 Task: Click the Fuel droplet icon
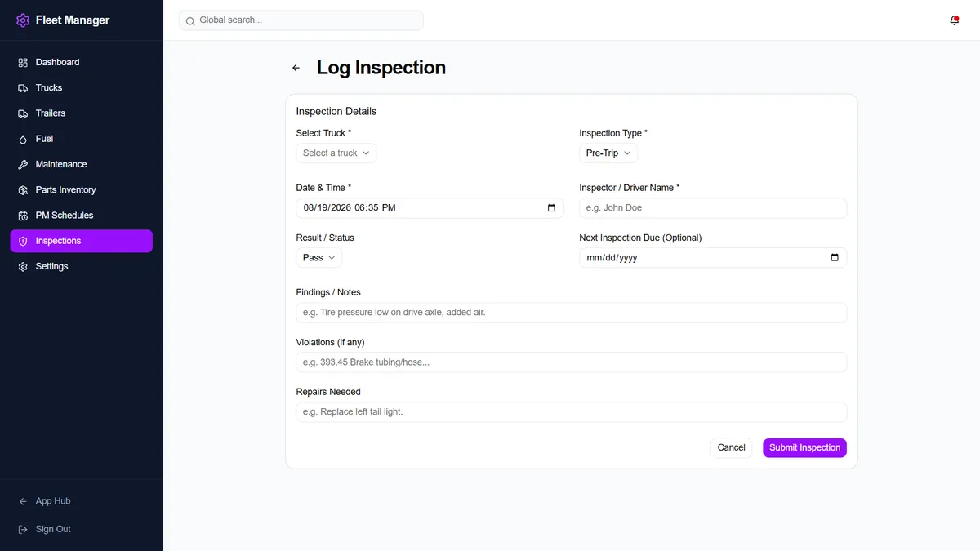click(23, 139)
